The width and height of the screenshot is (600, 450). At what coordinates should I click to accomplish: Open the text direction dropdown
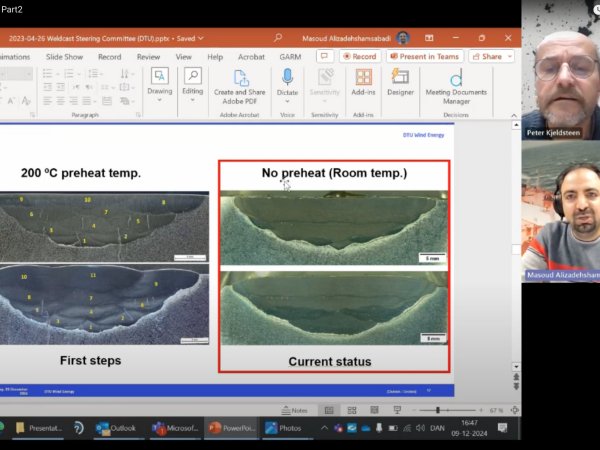coord(126,73)
